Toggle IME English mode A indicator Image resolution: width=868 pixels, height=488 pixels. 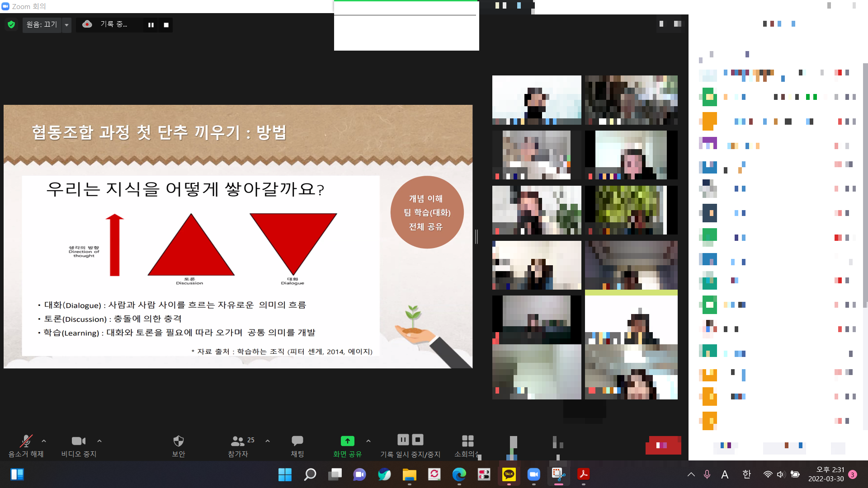tap(725, 474)
